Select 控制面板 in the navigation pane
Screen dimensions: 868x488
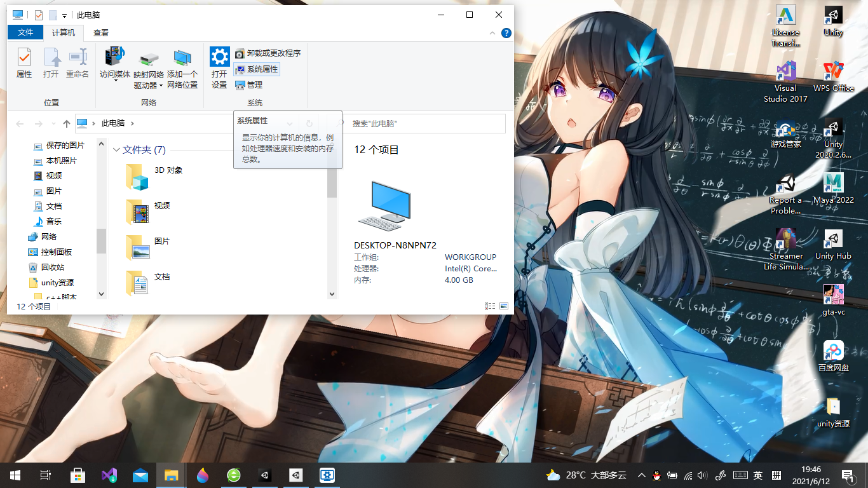point(50,252)
